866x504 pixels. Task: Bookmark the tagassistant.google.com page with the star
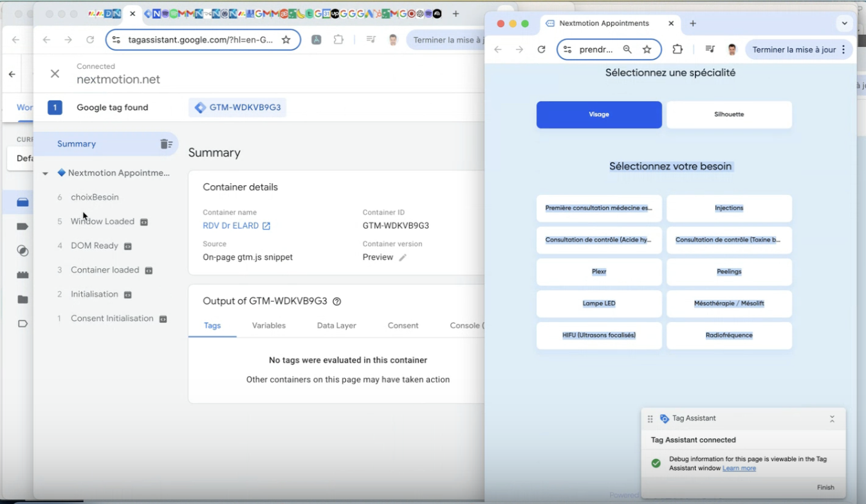286,40
